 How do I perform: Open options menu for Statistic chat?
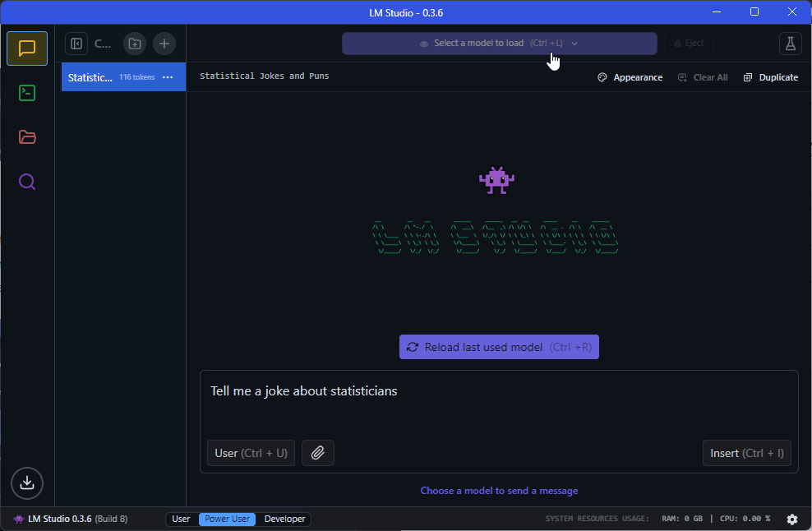coord(168,77)
